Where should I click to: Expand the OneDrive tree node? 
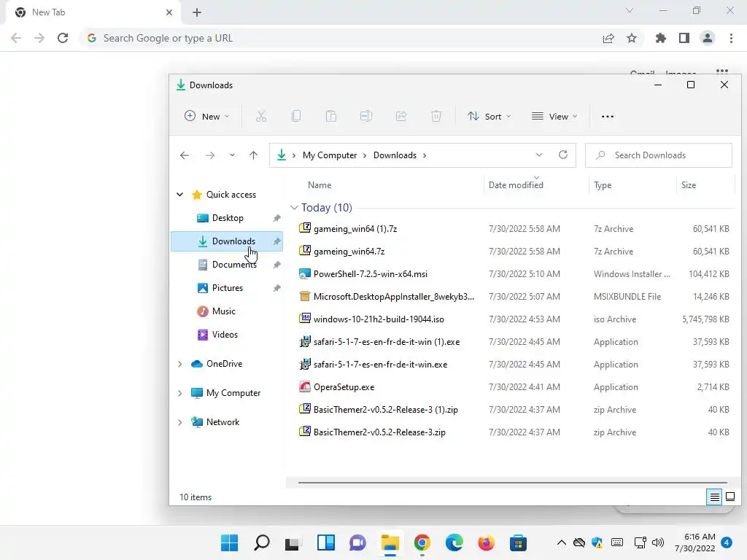tap(179, 364)
